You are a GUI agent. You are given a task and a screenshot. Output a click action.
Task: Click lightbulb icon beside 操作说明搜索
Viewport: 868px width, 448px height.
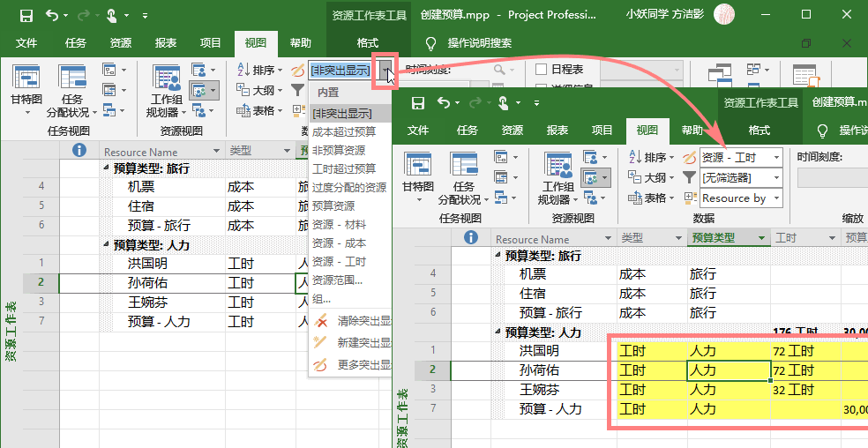(431, 43)
